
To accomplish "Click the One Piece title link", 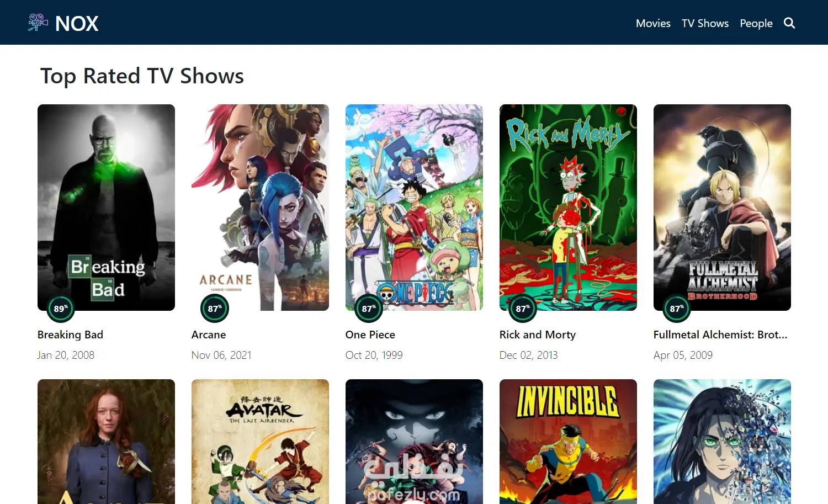I will [x=370, y=335].
